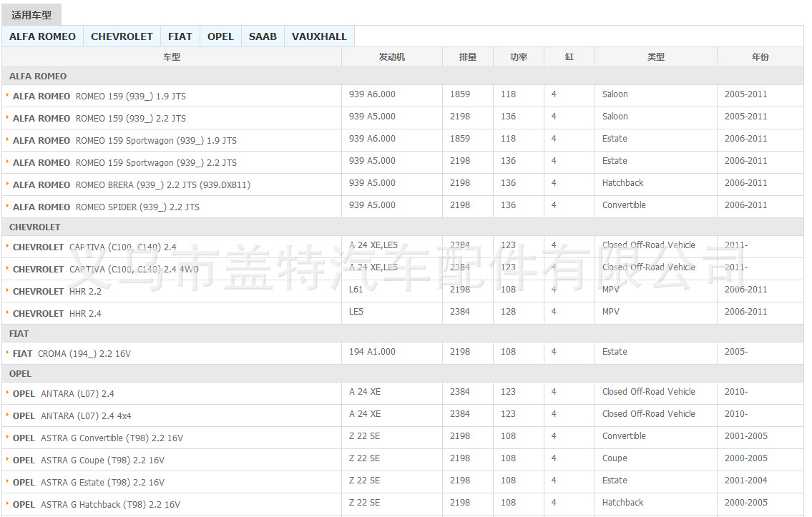Image resolution: width=812 pixels, height=517 pixels.
Task: Click the 车型 column header
Action: click(172, 57)
